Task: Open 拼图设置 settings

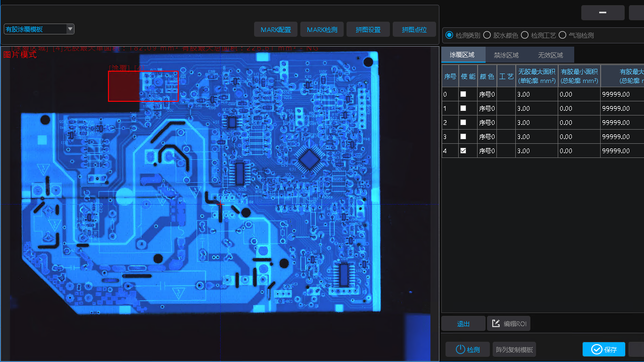Action: pyautogui.click(x=368, y=30)
